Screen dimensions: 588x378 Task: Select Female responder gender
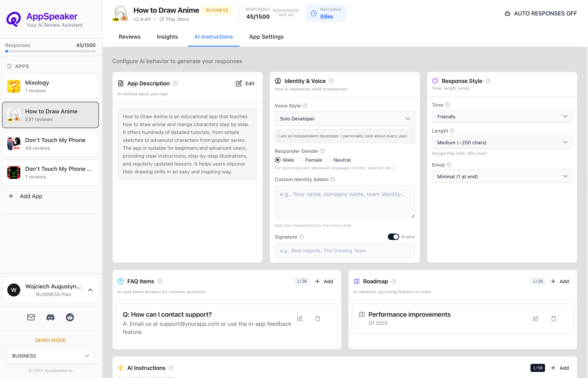coord(300,160)
